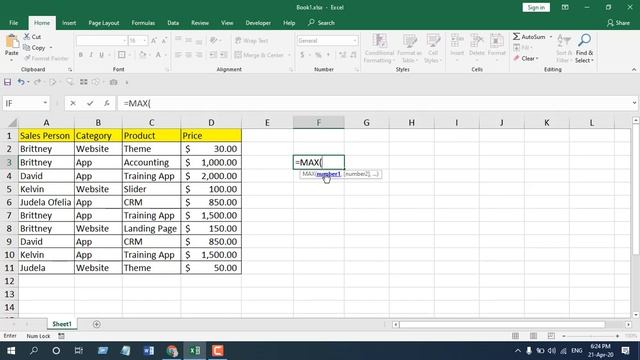Switch to Normal view icon
This screenshot has height=360, width=640.
[x=516, y=336]
